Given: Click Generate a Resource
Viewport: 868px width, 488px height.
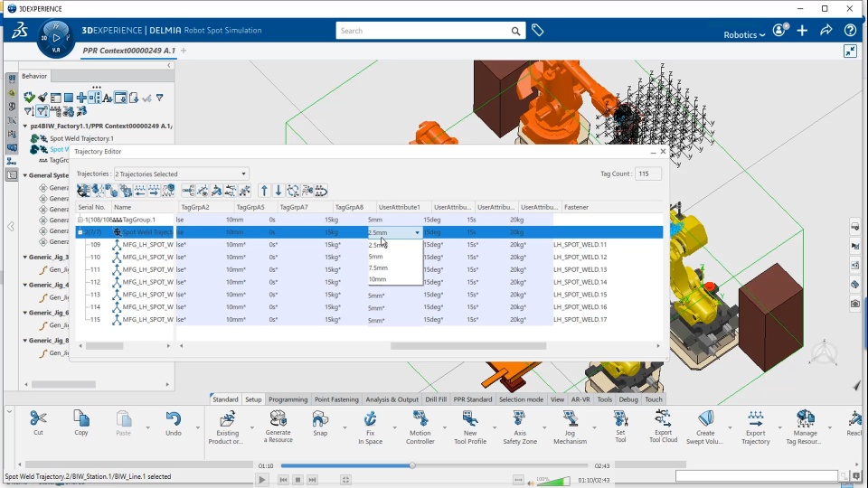Looking at the screenshot, I should tap(278, 426).
